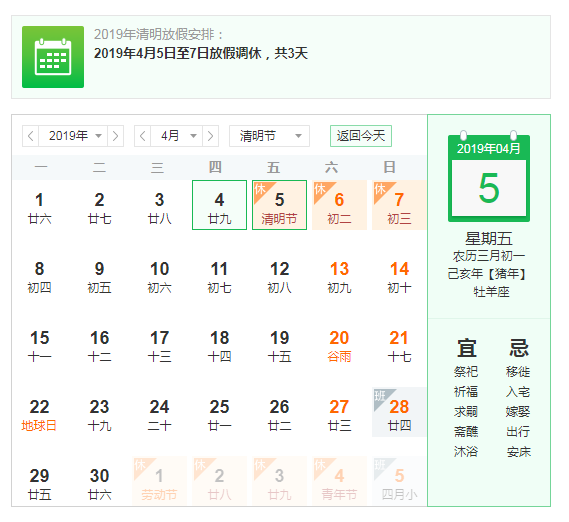Advance to next year with right arrow
Screen dimensions: 569x522
[x=115, y=136]
